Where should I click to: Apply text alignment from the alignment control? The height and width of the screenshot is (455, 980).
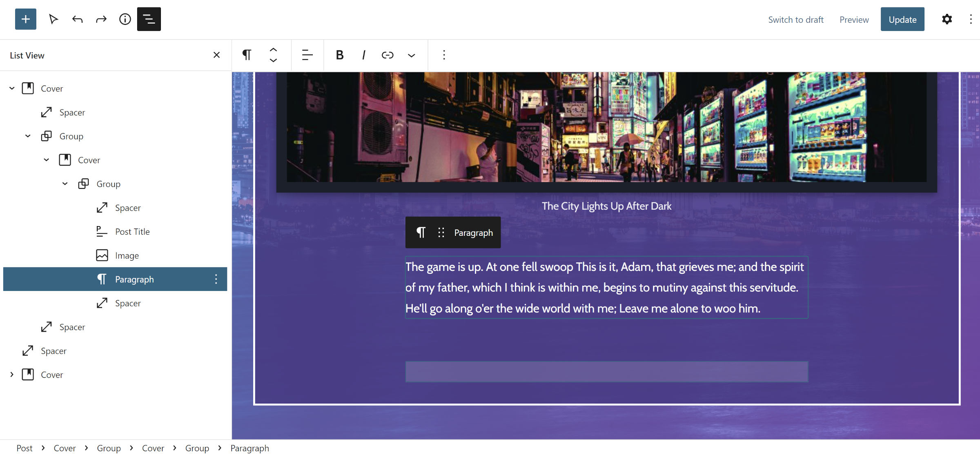(x=307, y=55)
